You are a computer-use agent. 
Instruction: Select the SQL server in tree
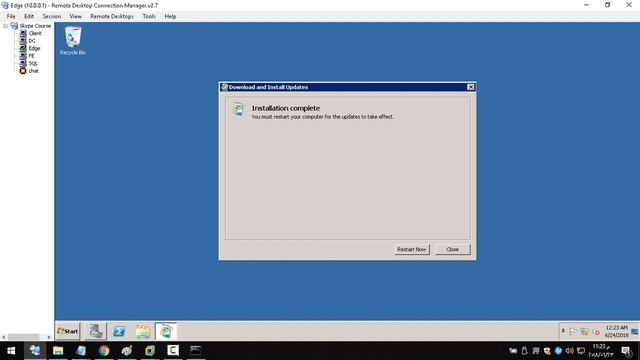[x=33, y=63]
